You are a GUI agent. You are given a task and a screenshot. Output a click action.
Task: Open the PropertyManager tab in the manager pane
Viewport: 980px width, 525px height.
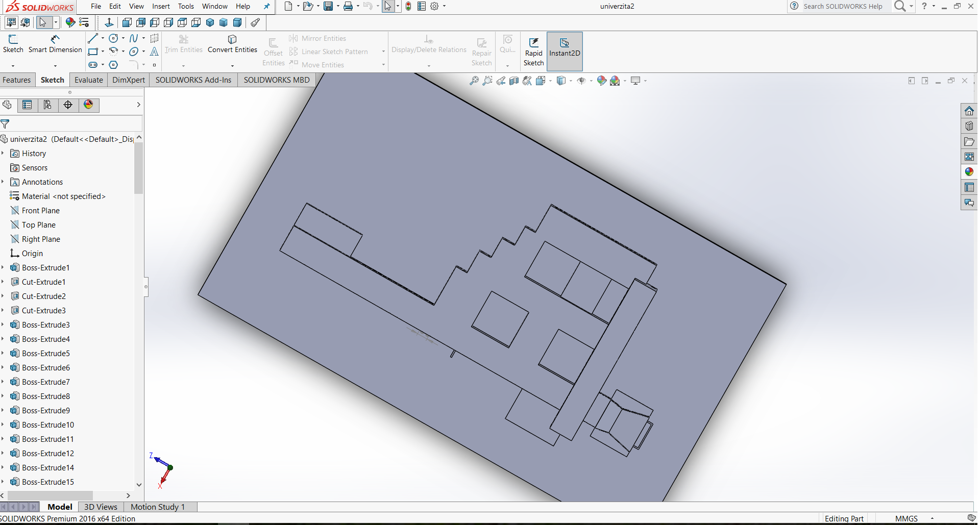pyautogui.click(x=27, y=105)
